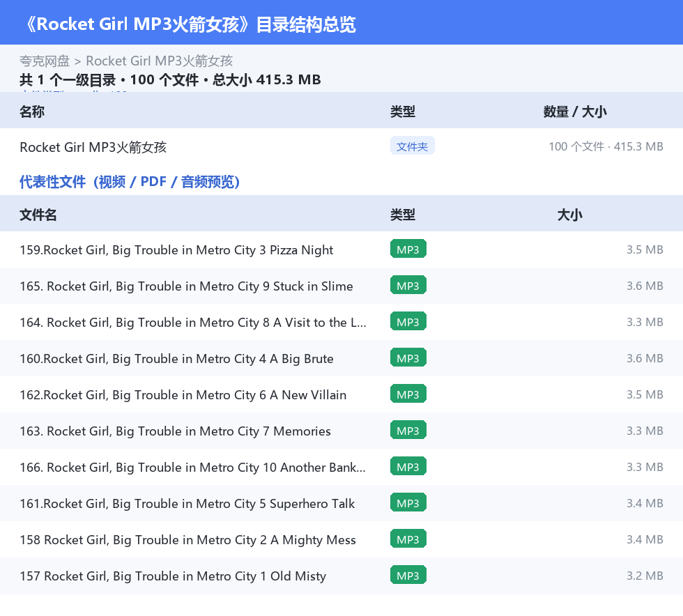Click the 3.3 MB size of Memories
The width and height of the screenshot is (683, 616).
pyautogui.click(x=645, y=431)
